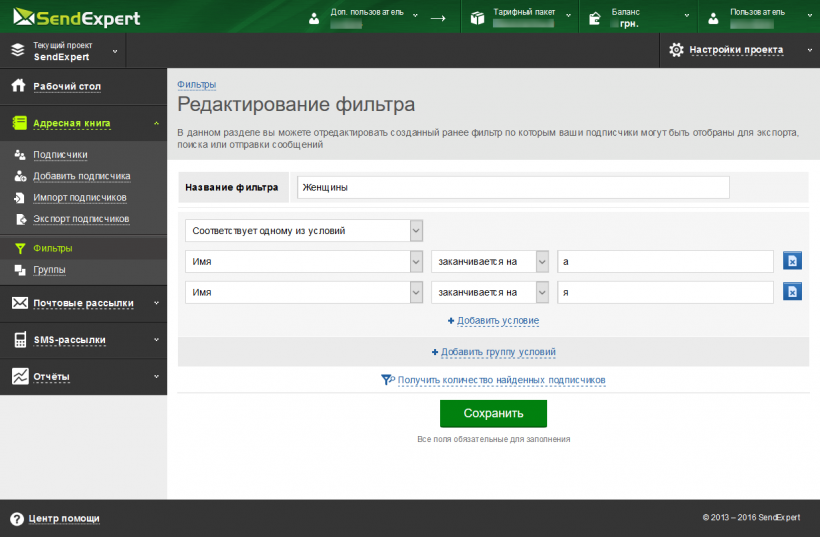The image size is (820, 537).
Task: Click the Настройки проекта link
Action: 736,50
